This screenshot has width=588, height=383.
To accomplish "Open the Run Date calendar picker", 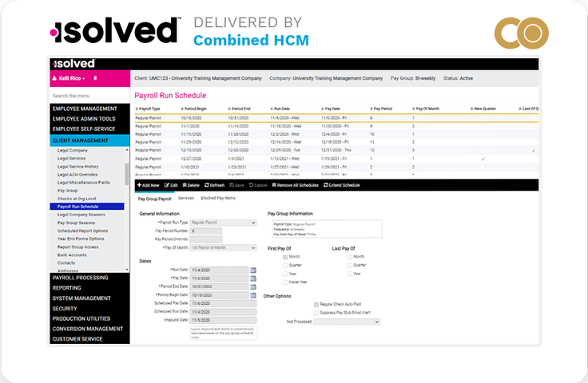I will tap(253, 270).
